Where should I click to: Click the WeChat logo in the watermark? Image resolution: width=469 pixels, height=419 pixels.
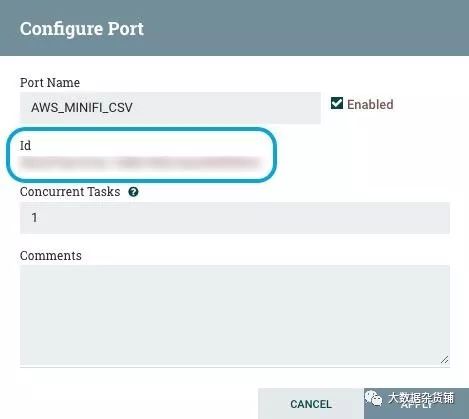[373, 398]
